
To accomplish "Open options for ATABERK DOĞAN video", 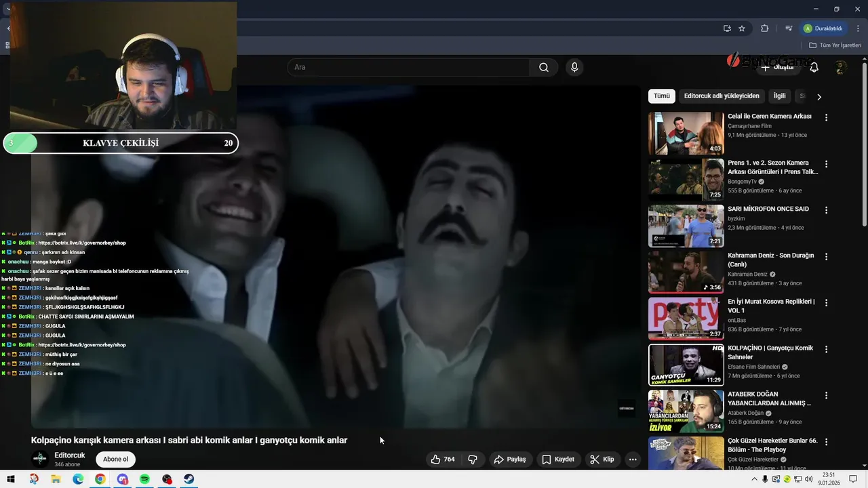I will [x=826, y=395].
